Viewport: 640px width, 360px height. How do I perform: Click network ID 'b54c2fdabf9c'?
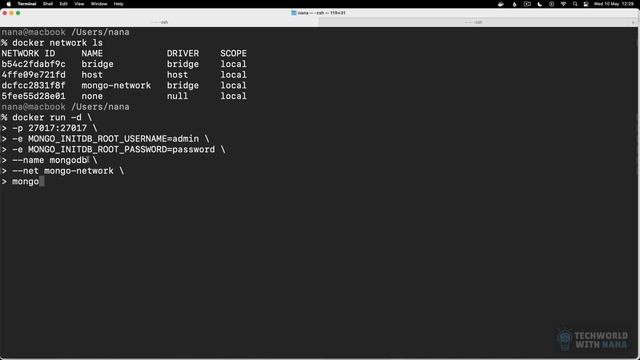[x=33, y=64]
